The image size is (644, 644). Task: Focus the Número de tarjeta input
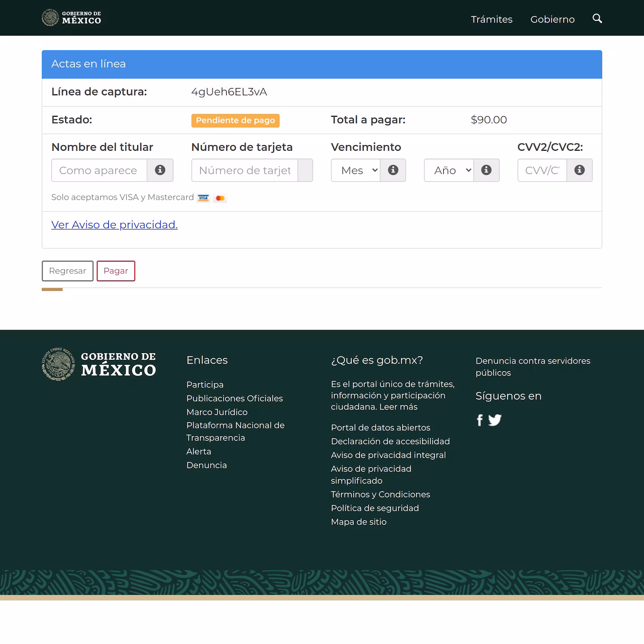click(x=245, y=170)
